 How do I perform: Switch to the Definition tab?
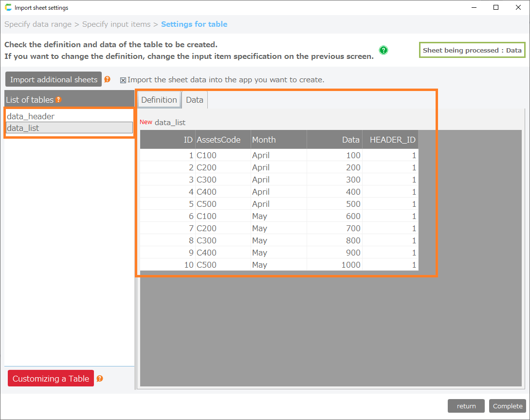(x=159, y=100)
